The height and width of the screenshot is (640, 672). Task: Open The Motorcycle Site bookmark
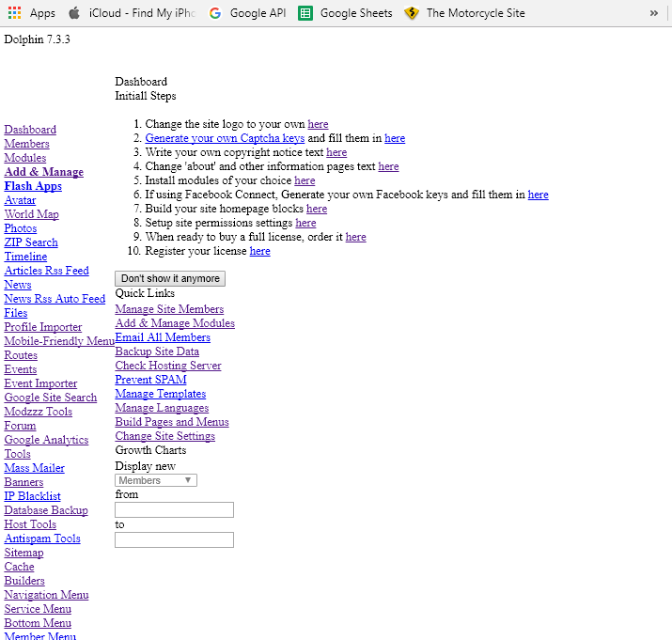464,13
